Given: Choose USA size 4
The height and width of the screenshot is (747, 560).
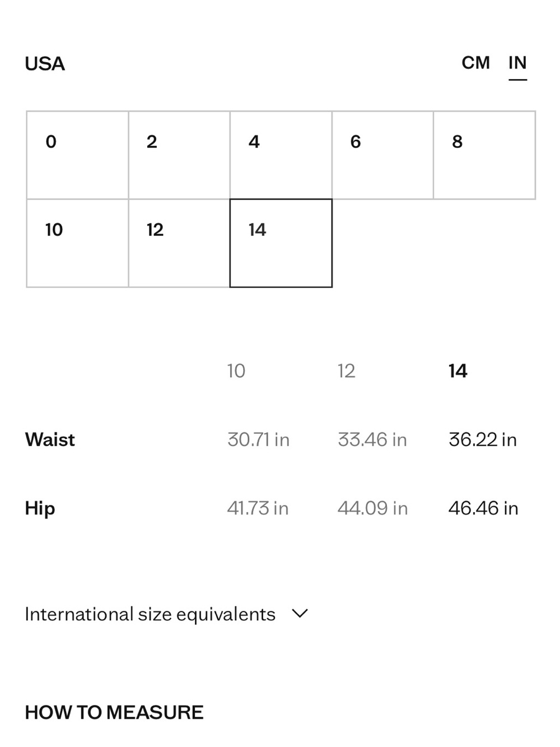Looking at the screenshot, I should (x=281, y=155).
